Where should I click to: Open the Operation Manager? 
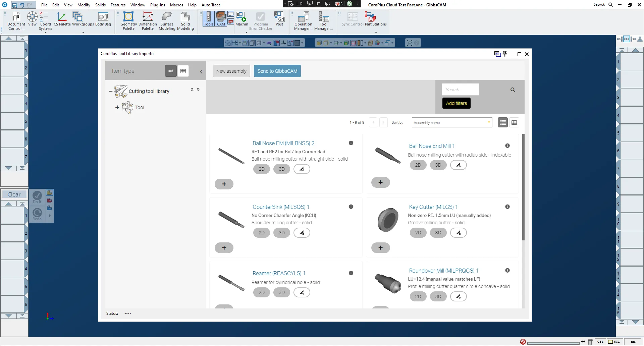click(x=303, y=21)
